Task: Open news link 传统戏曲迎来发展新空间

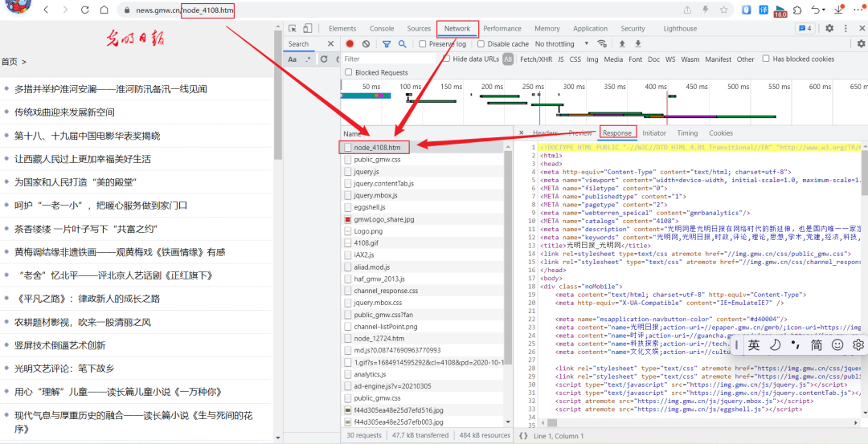Action: (x=65, y=112)
